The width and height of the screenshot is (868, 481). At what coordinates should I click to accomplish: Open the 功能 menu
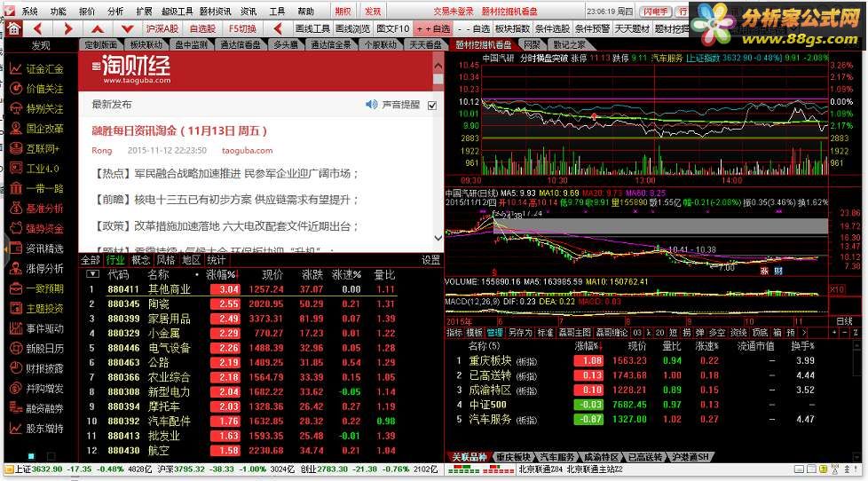click(x=58, y=11)
